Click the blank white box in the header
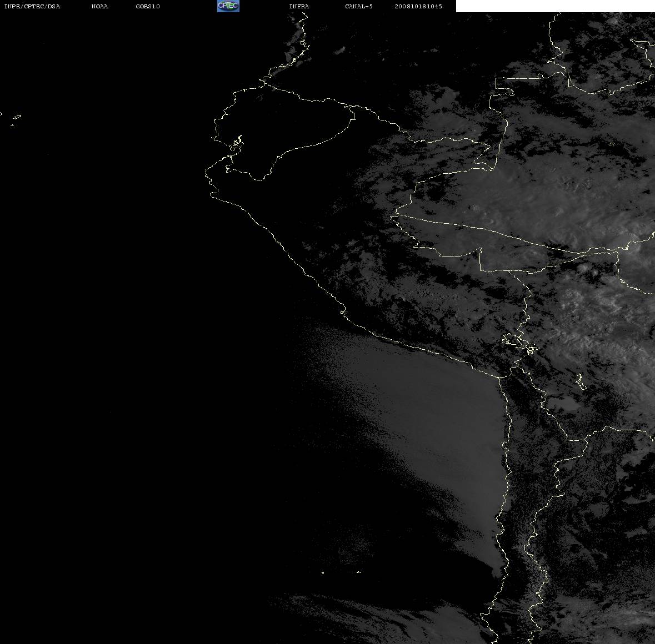This screenshot has width=655, height=644. tap(555, 6)
